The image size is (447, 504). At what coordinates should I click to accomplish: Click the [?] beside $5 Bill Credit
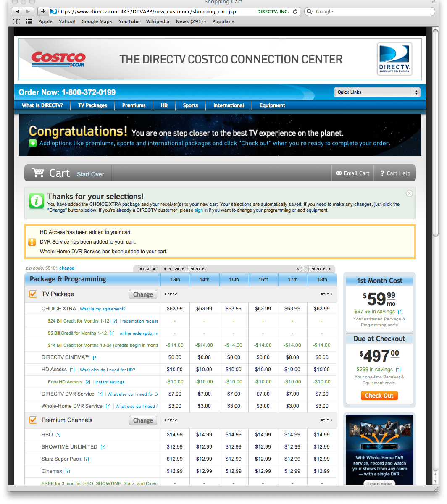[x=112, y=333]
